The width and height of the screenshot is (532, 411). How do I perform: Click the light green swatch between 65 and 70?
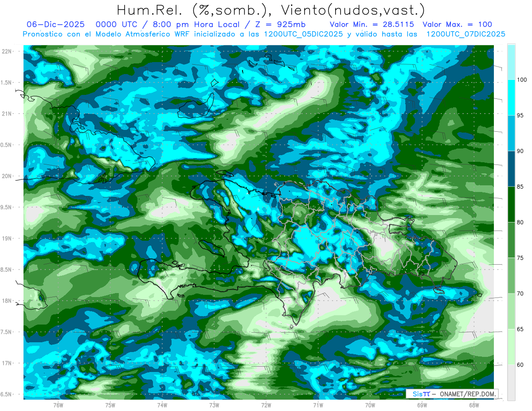pos(511,311)
